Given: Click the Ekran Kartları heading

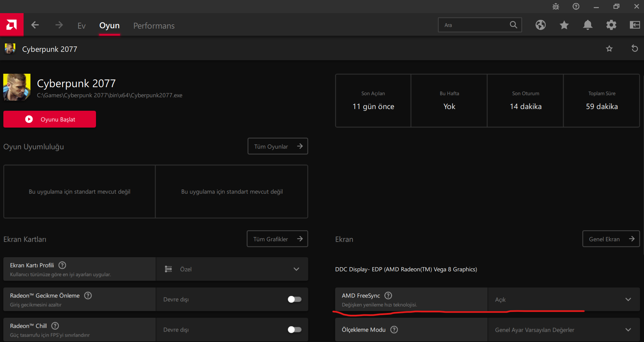Looking at the screenshot, I should point(25,239).
